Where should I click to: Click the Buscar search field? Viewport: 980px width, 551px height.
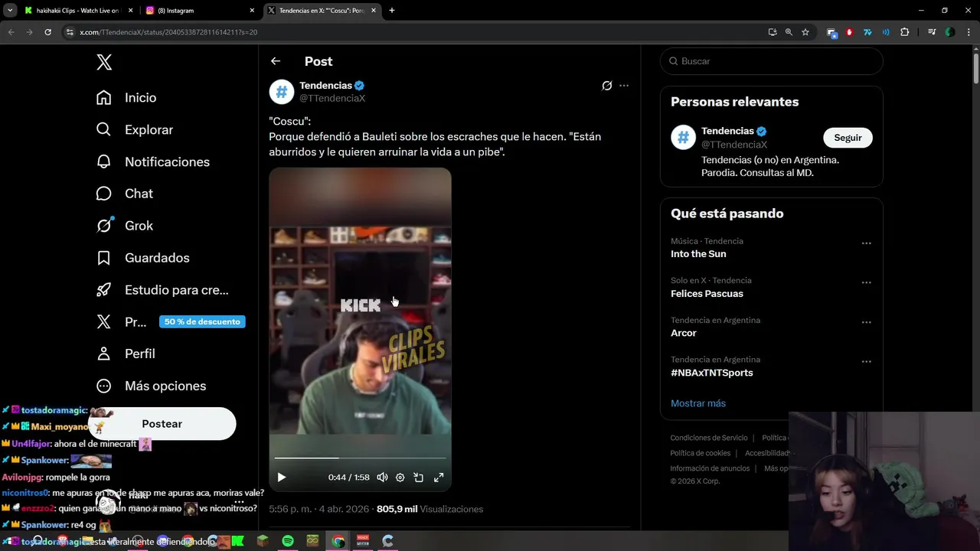point(772,61)
